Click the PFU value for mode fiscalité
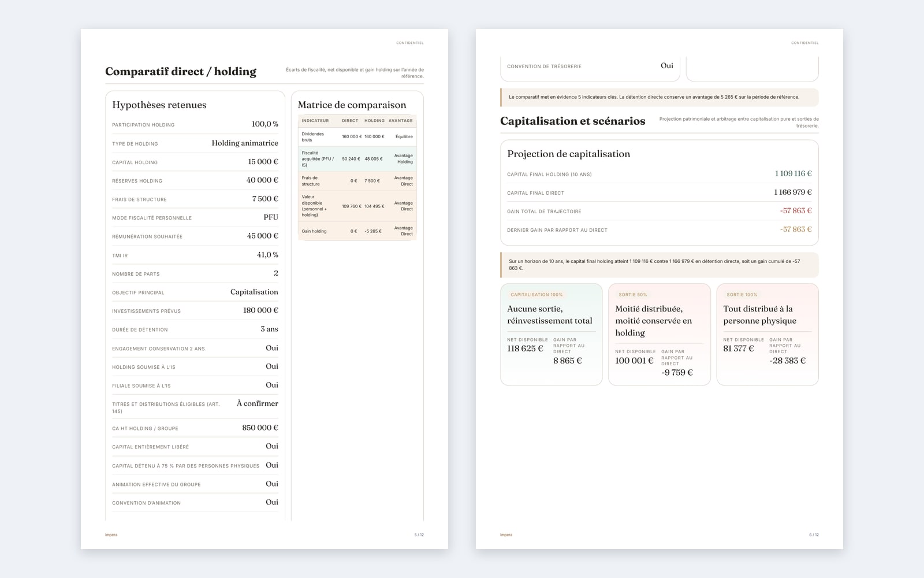Image resolution: width=924 pixels, height=578 pixels. [271, 217]
